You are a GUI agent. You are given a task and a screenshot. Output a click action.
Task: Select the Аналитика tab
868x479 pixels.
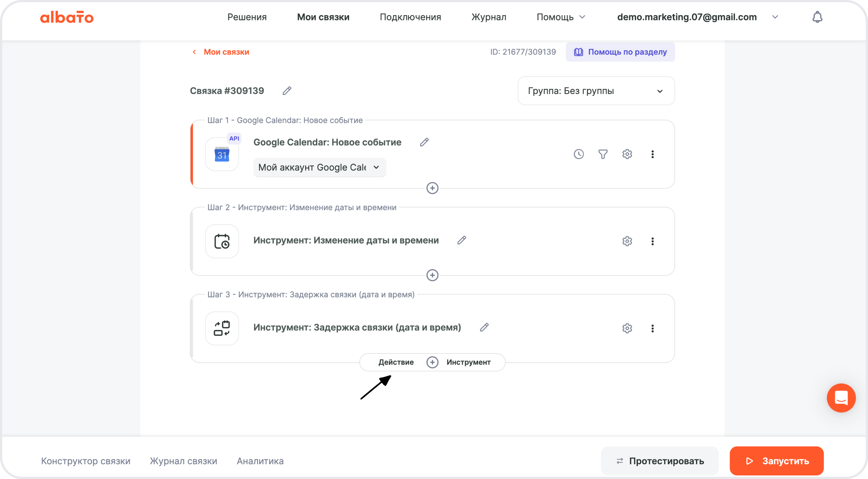point(260,461)
